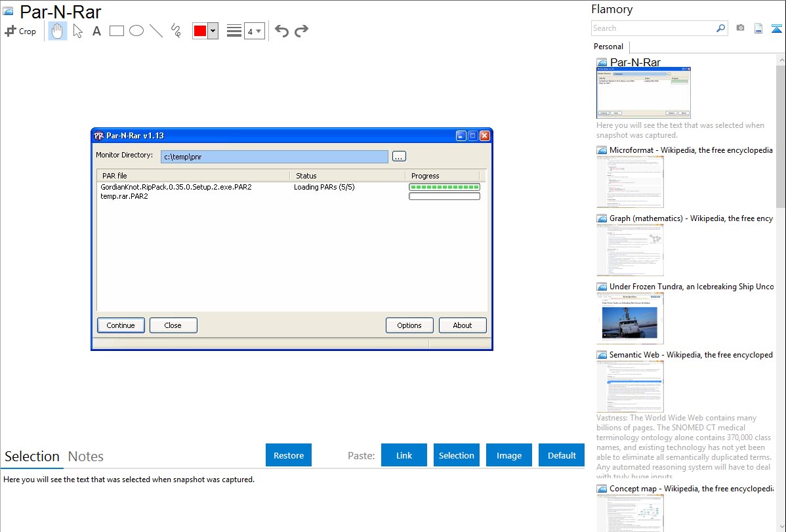This screenshot has height=532, width=786.
Task: Switch to the Personal tab
Action: [609, 47]
